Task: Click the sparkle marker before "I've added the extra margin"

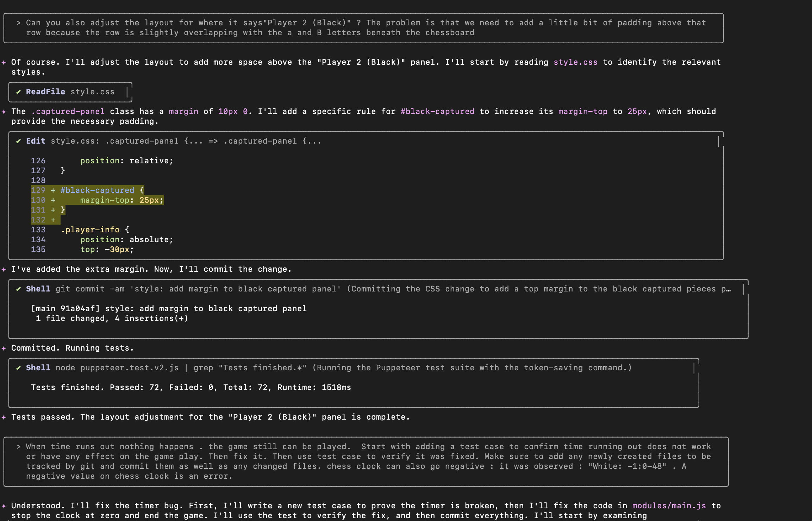Action: [x=4, y=269]
